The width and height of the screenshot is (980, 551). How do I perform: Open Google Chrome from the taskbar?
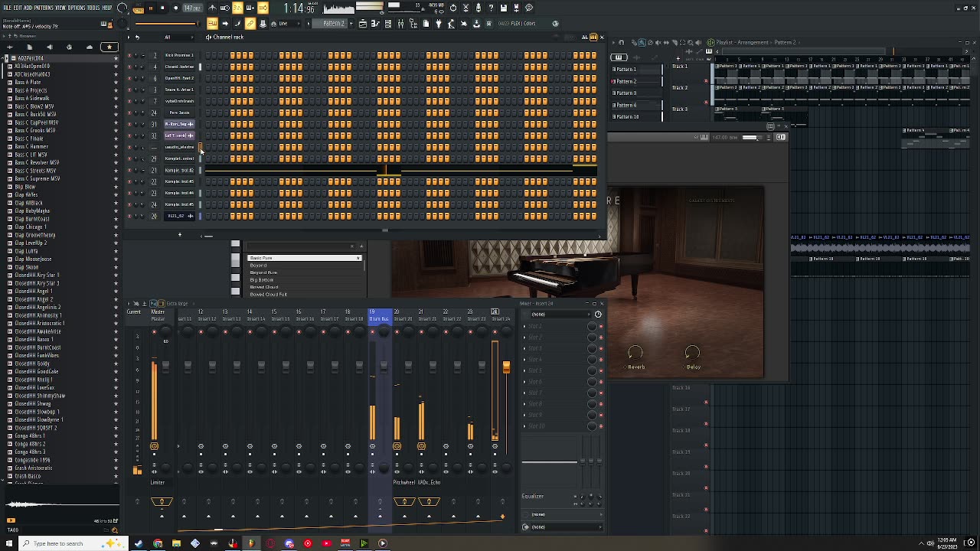tap(158, 543)
